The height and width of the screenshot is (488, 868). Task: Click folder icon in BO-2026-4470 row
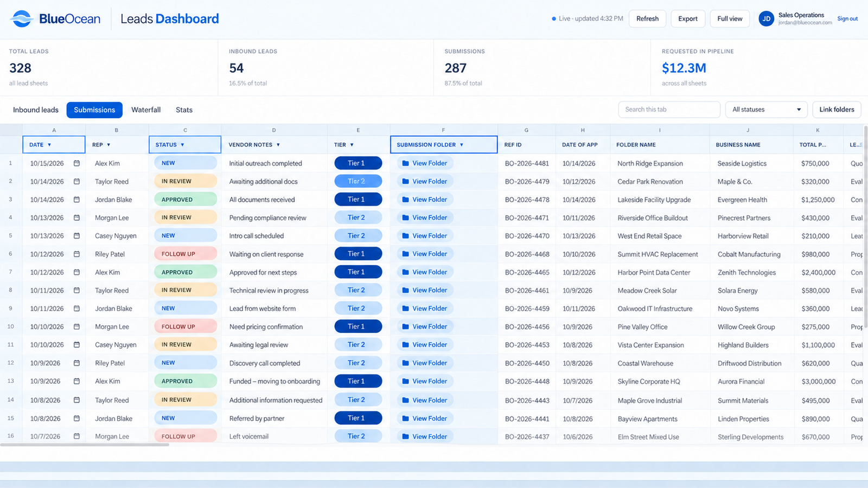coord(405,236)
